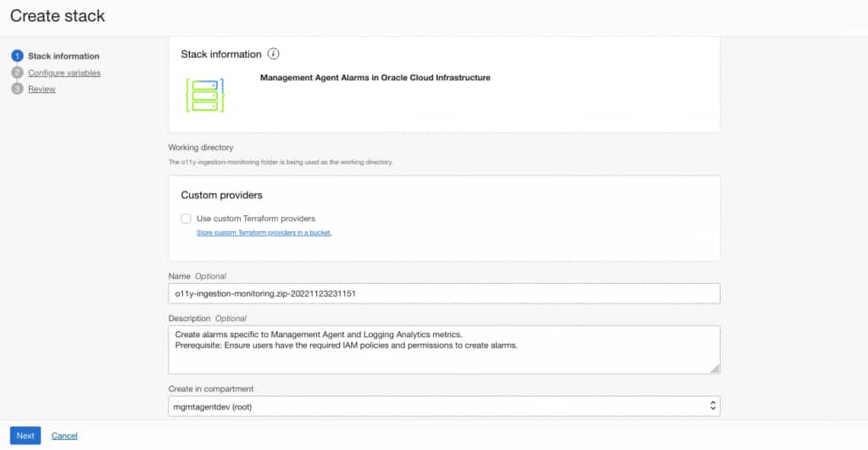Click the stack Name input field

(x=444, y=293)
